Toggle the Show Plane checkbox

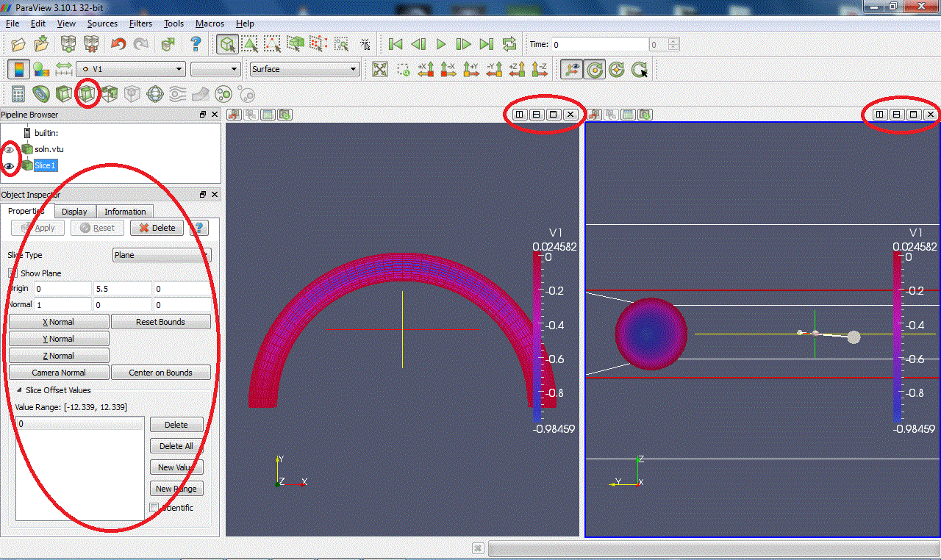point(12,273)
